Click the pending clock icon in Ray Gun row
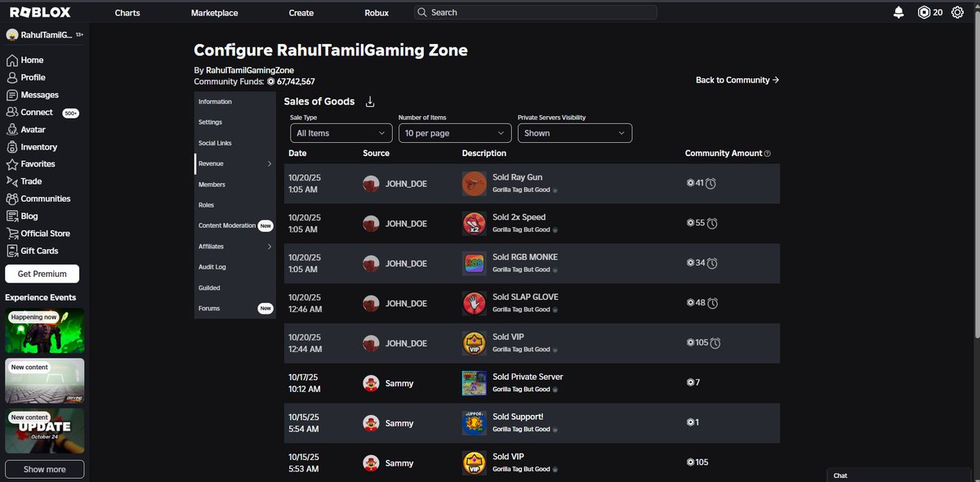This screenshot has height=482, width=980. [x=710, y=184]
